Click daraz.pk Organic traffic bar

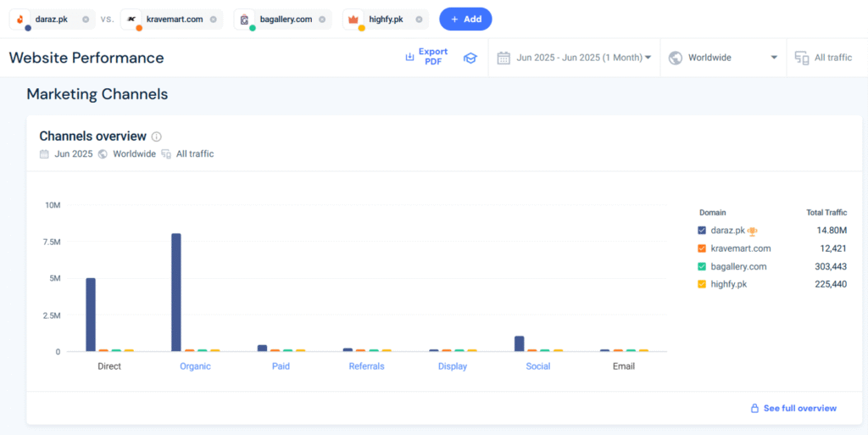(176, 292)
